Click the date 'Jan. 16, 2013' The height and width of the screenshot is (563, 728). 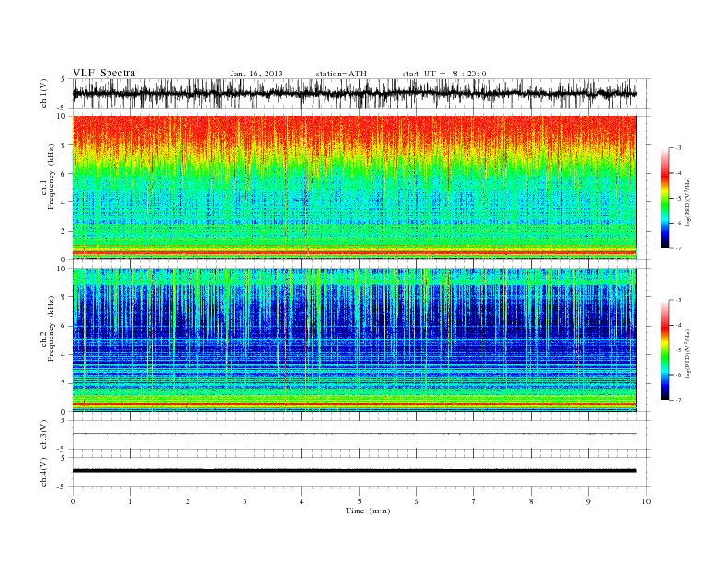pos(256,74)
